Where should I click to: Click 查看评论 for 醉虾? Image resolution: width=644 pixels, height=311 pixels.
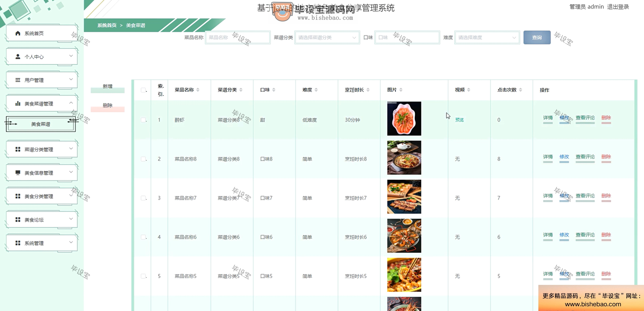[x=585, y=118]
